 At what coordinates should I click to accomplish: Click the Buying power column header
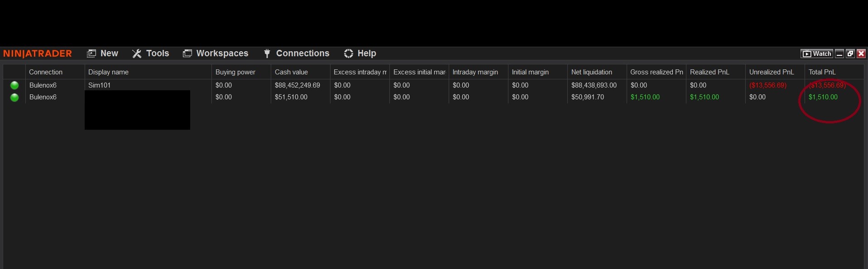coord(235,72)
